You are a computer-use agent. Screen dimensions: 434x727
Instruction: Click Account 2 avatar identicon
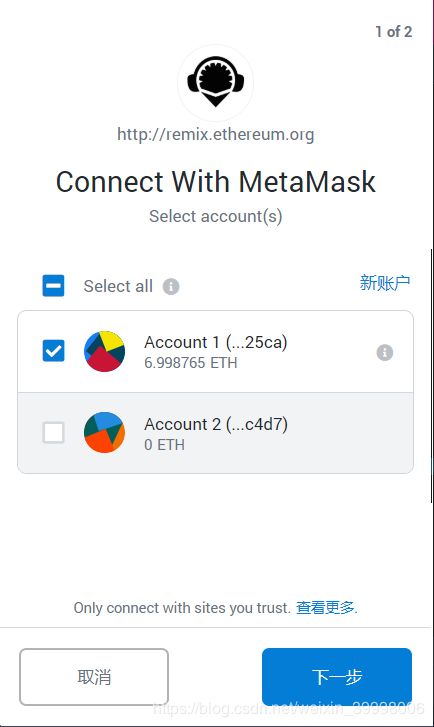(104, 433)
